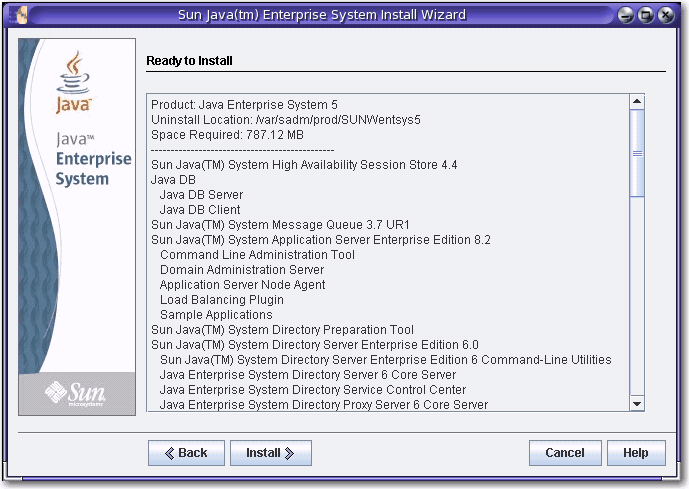Select the 'Java DB Client' line
Screen dimensions: 689x489
pyautogui.click(x=200, y=210)
